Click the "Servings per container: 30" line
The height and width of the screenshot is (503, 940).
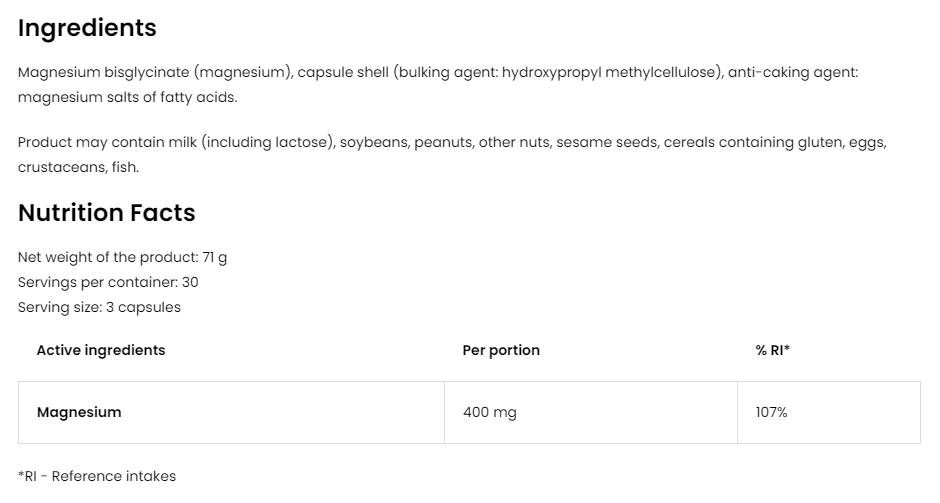click(x=108, y=282)
